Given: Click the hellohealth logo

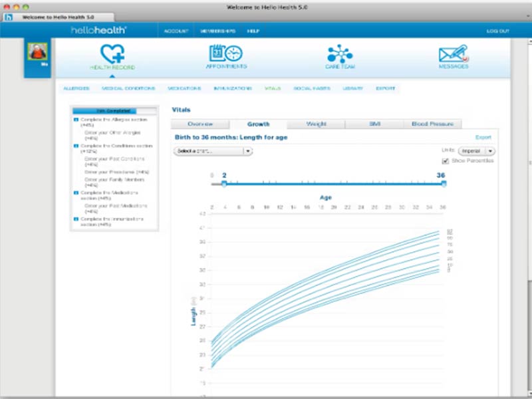Looking at the screenshot, I should [98, 30].
